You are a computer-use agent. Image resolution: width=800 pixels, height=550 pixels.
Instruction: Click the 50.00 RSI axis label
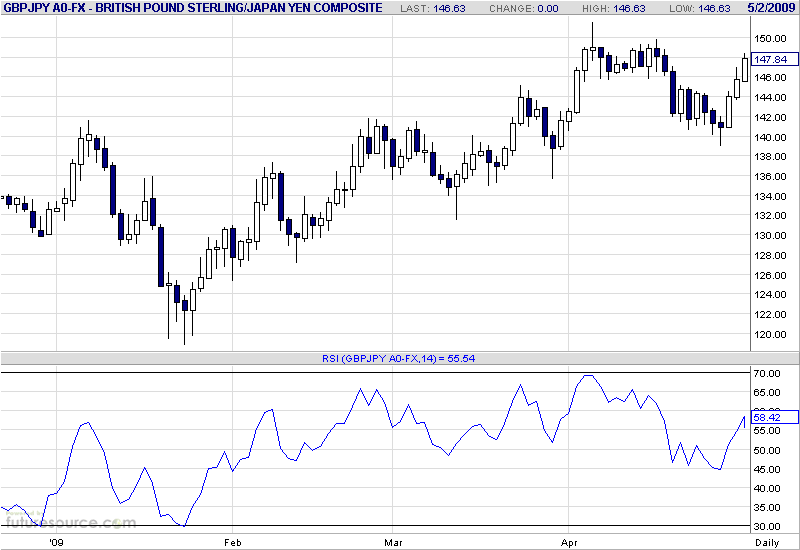point(767,451)
